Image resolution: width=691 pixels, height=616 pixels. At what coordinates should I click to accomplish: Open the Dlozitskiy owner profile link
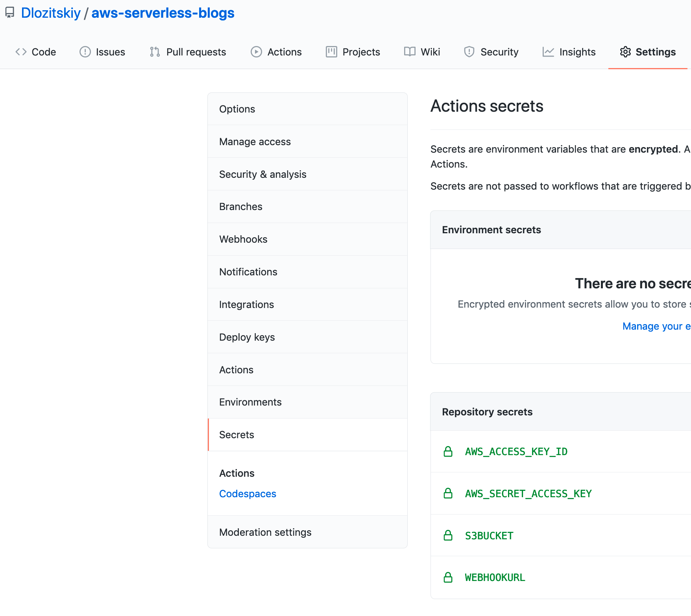(x=51, y=13)
